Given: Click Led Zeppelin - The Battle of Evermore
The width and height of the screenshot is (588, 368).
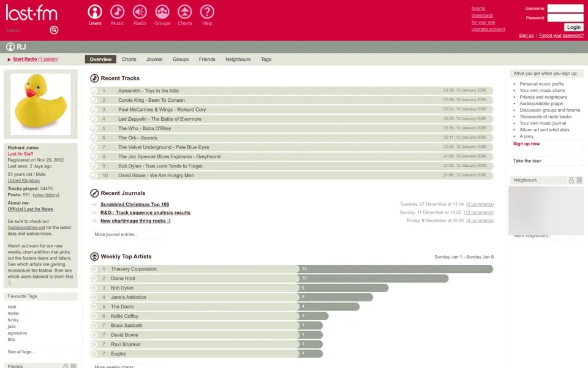Looking at the screenshot, I should [x=160, y=119].
